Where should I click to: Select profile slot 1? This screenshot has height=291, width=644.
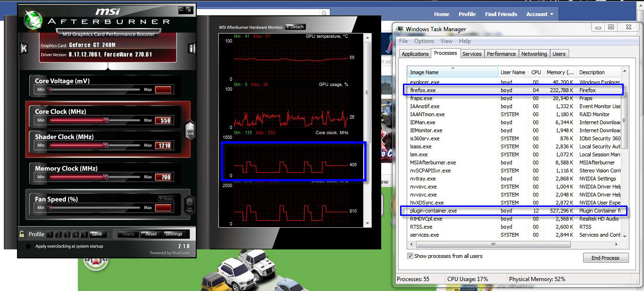tap(50, 234)
